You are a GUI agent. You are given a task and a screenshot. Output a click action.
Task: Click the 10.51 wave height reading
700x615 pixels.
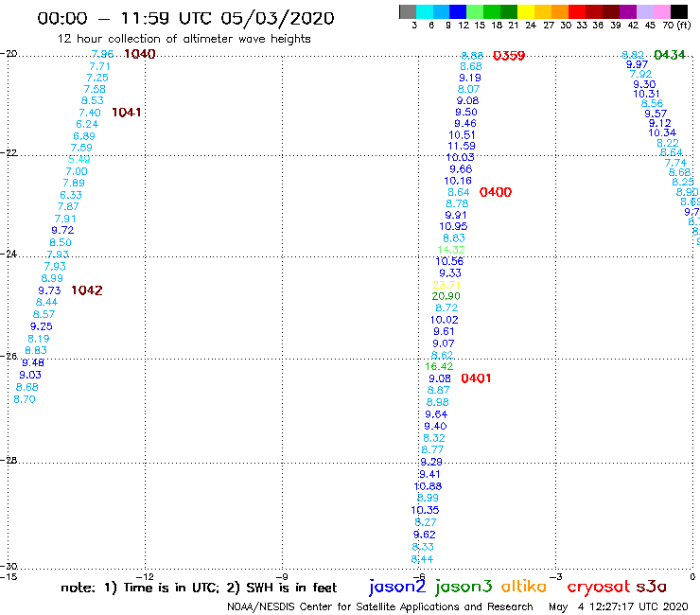[x=462, y=135]
